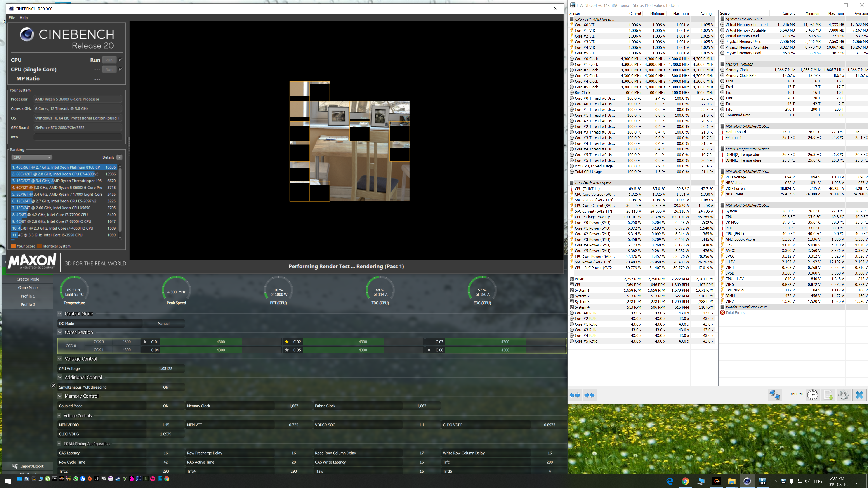Start HWiNFO logging with sheet-plus icon
This screenshot has width=868, height=488.
click(x=828, y=395)
